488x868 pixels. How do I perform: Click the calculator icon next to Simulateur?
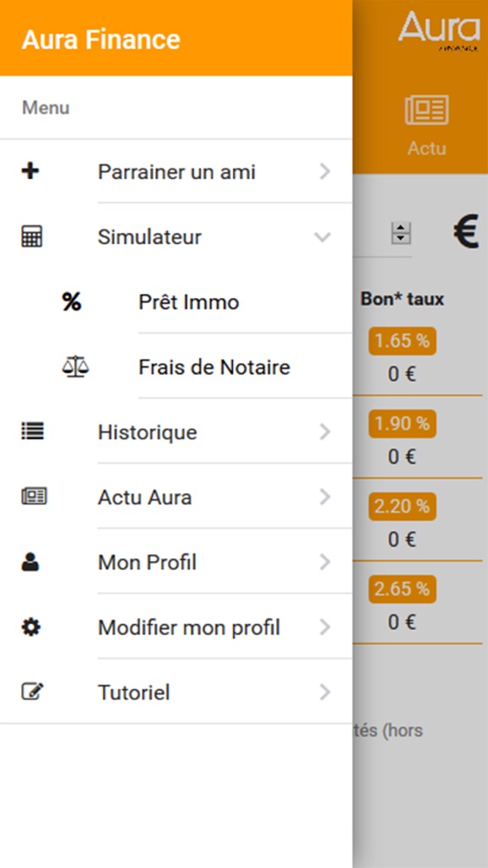pyautogui.click(x=31, y=236)
